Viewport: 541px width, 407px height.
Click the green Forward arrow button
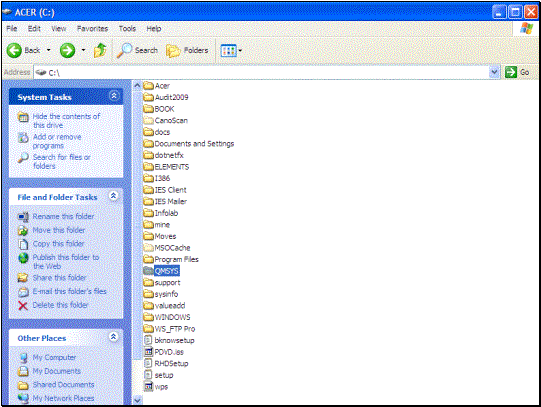(67, 51)
